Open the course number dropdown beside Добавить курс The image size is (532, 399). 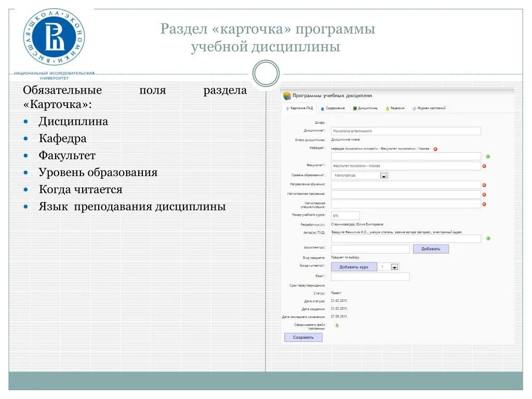pyautogui.click(x=394, y=267)
